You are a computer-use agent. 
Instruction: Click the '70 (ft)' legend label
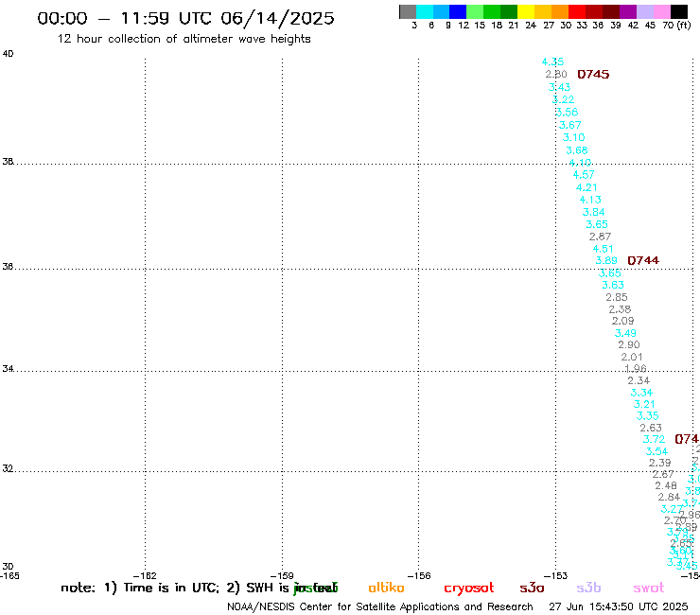[x=676, y=26]
